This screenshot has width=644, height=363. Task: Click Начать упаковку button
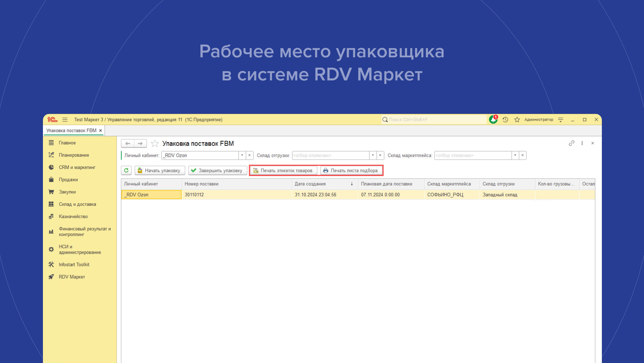(x=160, y=170)
